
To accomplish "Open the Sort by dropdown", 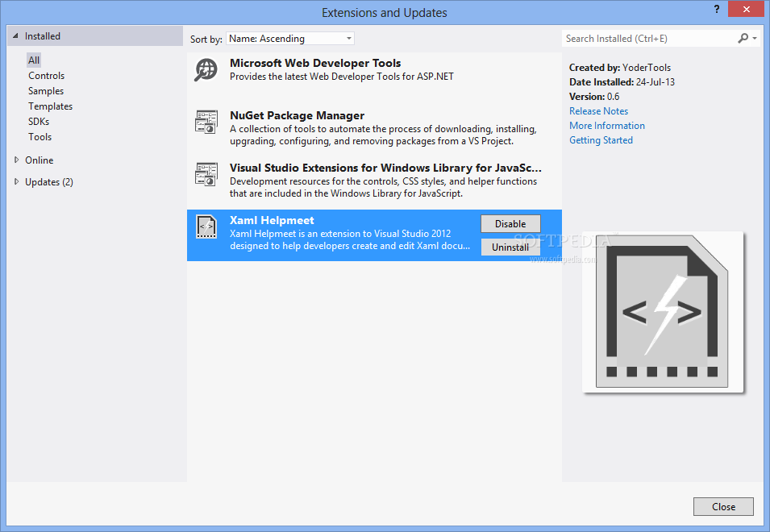I will (289, 38).
